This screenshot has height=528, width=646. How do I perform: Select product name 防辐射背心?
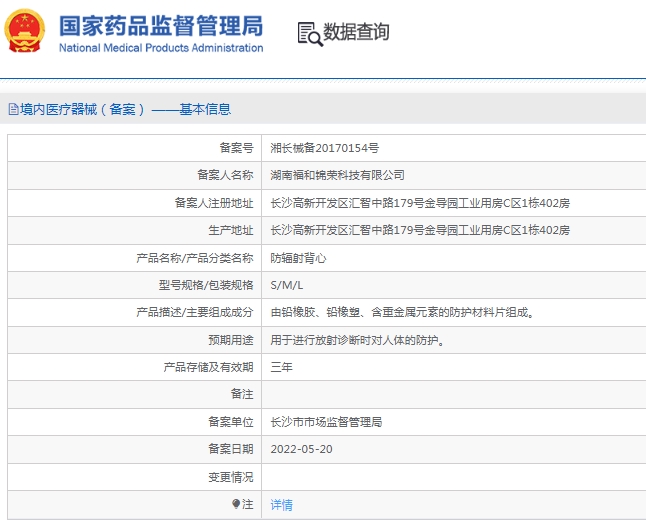298,258
